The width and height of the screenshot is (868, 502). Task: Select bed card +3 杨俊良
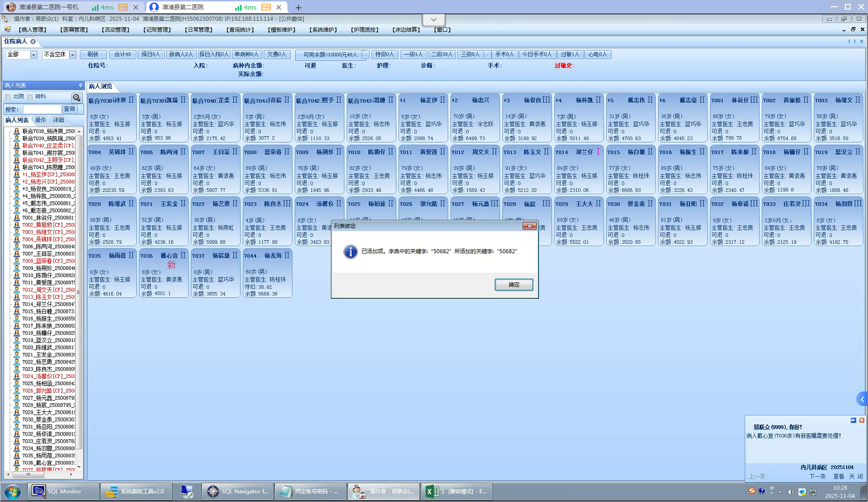point(526,118)
